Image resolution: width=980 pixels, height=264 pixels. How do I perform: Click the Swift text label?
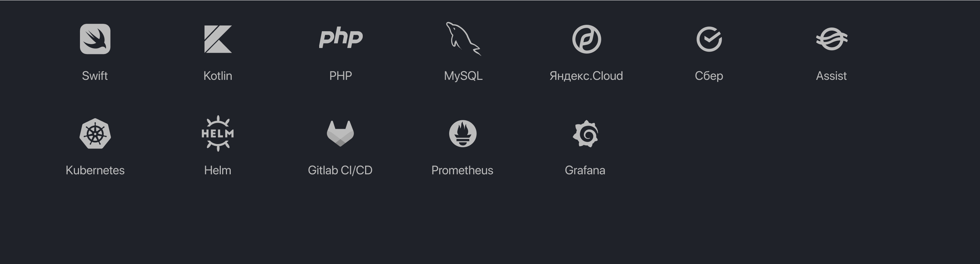tap(95, 76)
